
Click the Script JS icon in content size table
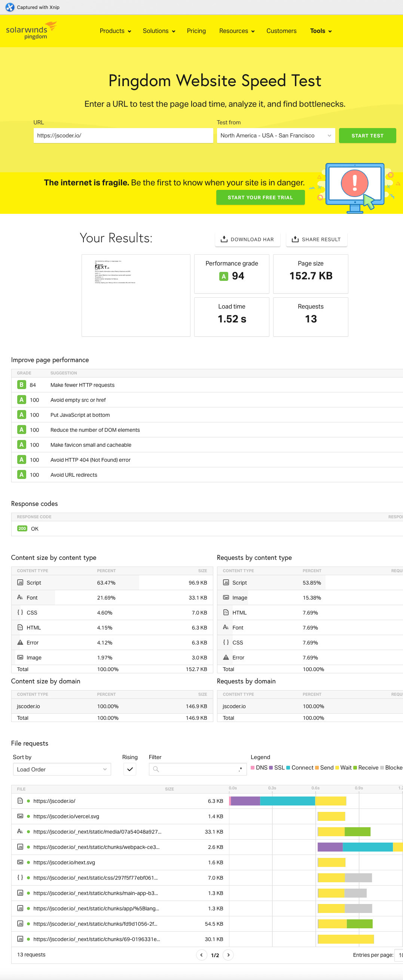(20, 582)
